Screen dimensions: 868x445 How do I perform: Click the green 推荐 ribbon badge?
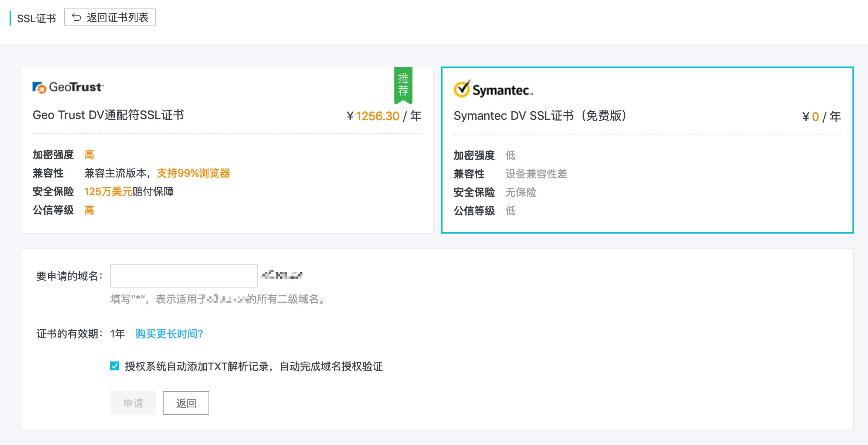[403, 85]
